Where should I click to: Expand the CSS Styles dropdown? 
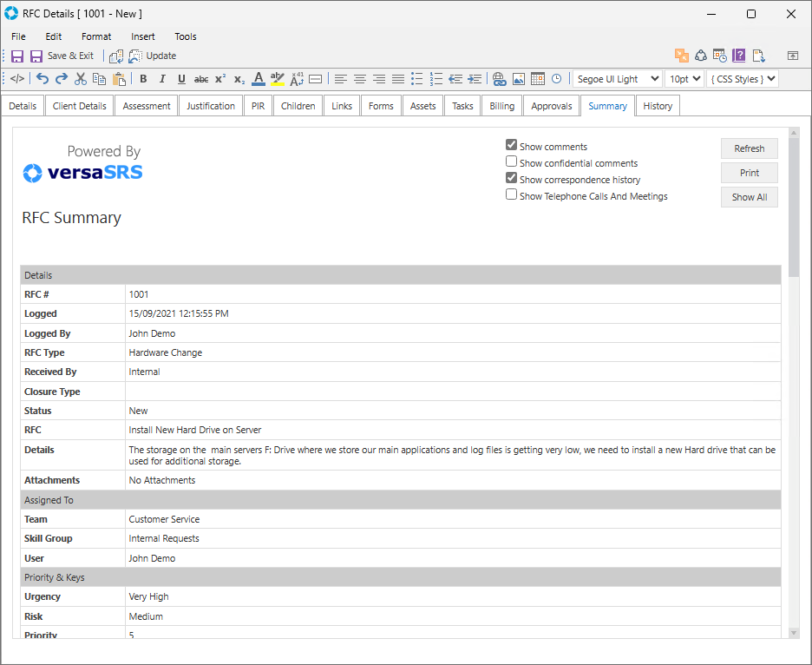(x=743, y=79)
